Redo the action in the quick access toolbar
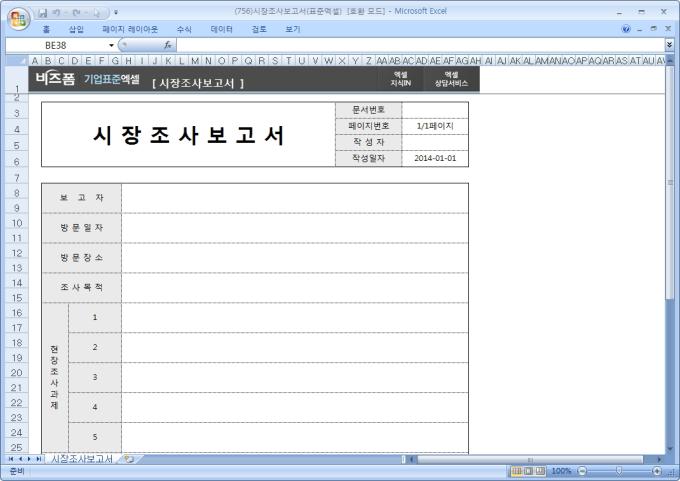Viewport: 680px width, 481px height. (76, 13)
